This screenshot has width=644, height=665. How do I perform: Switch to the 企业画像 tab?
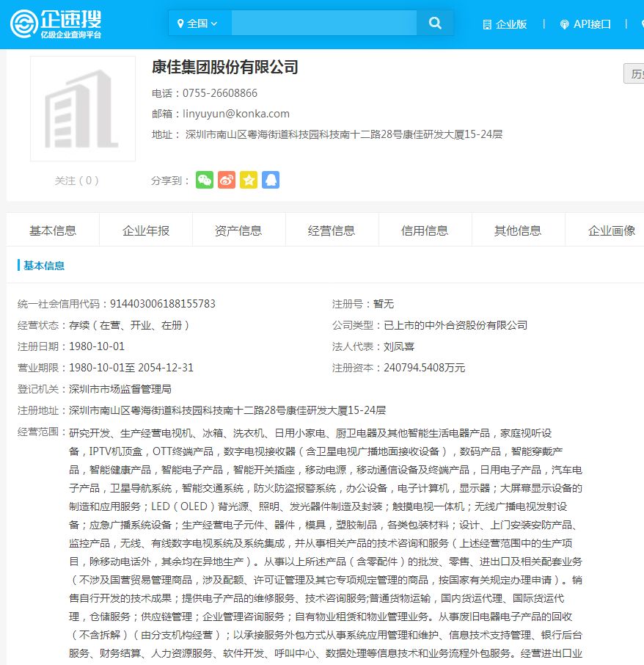click(x=611, y=230)
